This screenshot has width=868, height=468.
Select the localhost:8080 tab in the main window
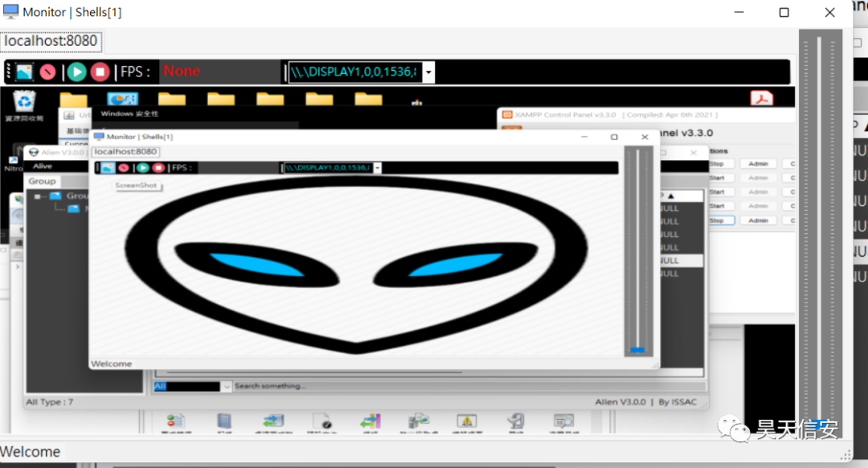pos(51,41)
